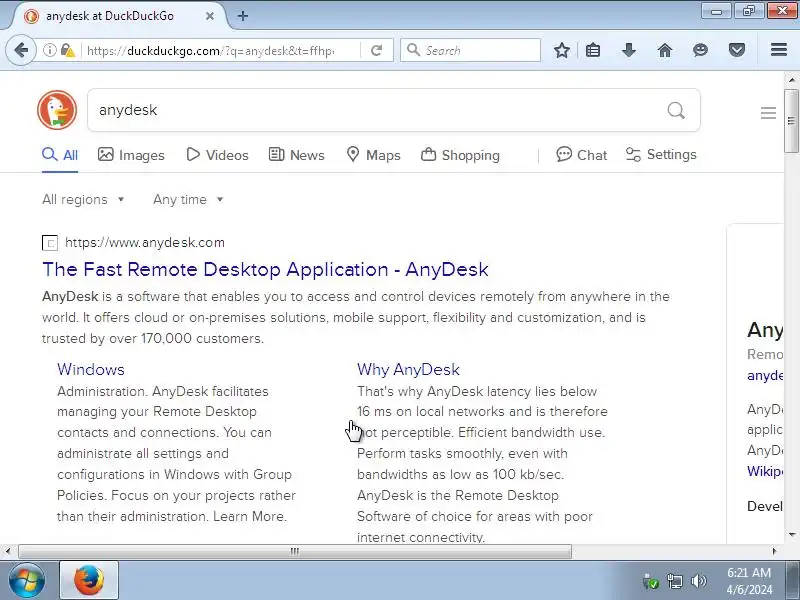Click the Firefox taskbar icon
Image resolution: width=800 pixels, height=600 pixels.
(89, 581)
